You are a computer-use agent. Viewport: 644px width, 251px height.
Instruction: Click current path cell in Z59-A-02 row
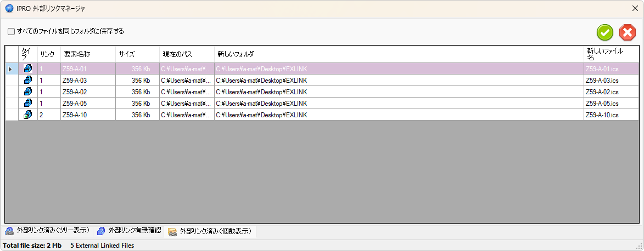[187, 92]
